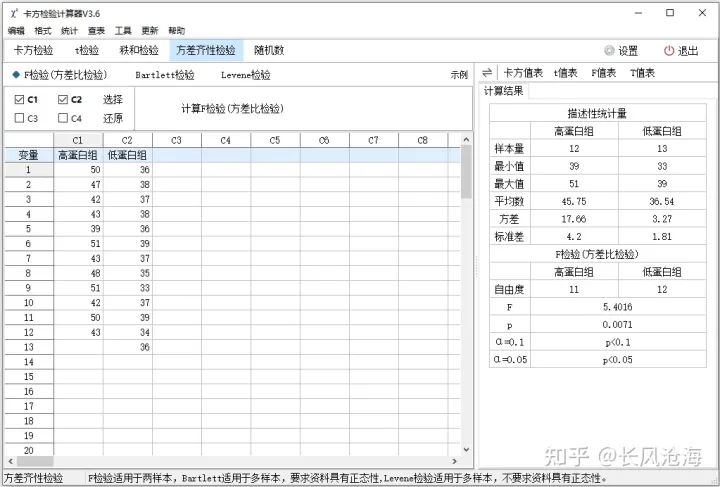Open the 工具 menu
This screenshot has width=720, height=487.
pyautogui.click(x=123, y=31)
